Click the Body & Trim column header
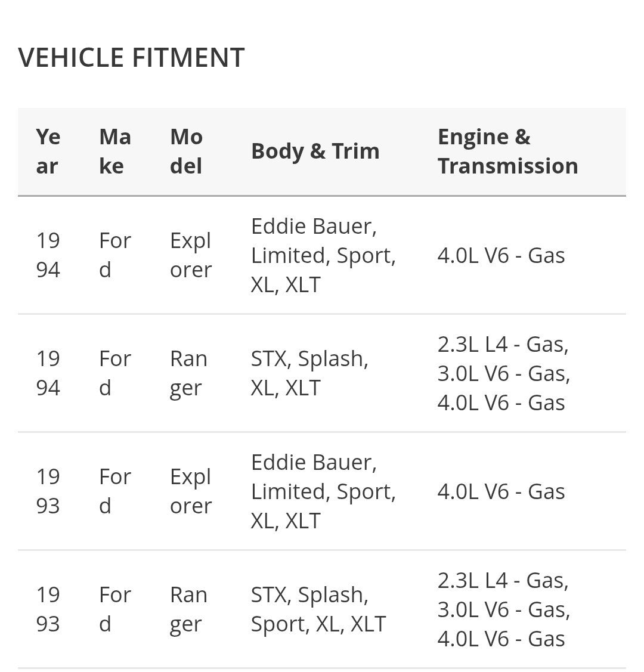This screenshot has height=672, width=644. 315,151
